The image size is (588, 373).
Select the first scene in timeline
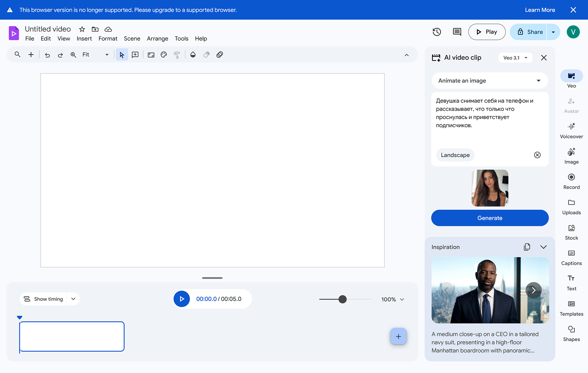[72, 337]
